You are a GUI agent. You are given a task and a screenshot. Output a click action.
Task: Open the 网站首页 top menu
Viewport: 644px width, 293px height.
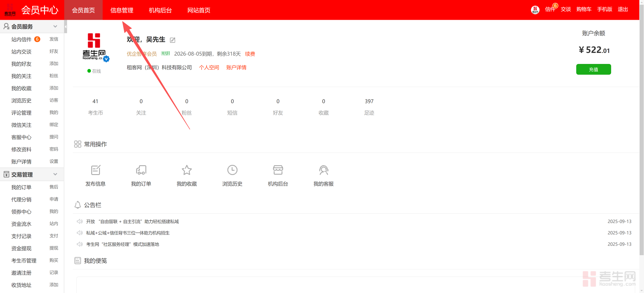click(199, 10)
